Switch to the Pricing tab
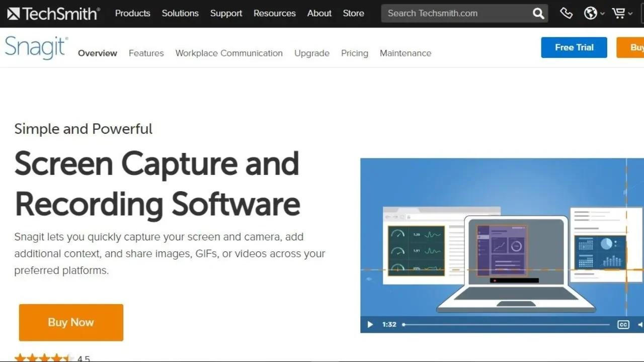The height and width of the screenshot is (362, 644). [354, 53]
